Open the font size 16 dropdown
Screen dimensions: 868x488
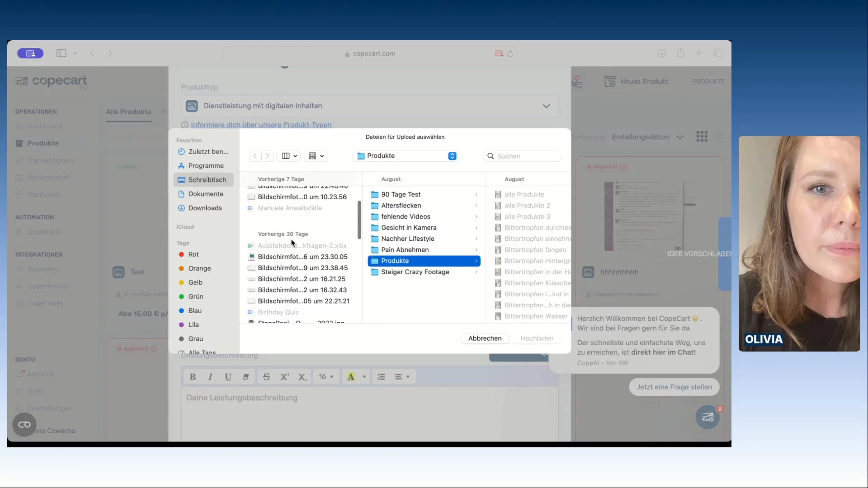pyautogui.click(x=326, y=377)
